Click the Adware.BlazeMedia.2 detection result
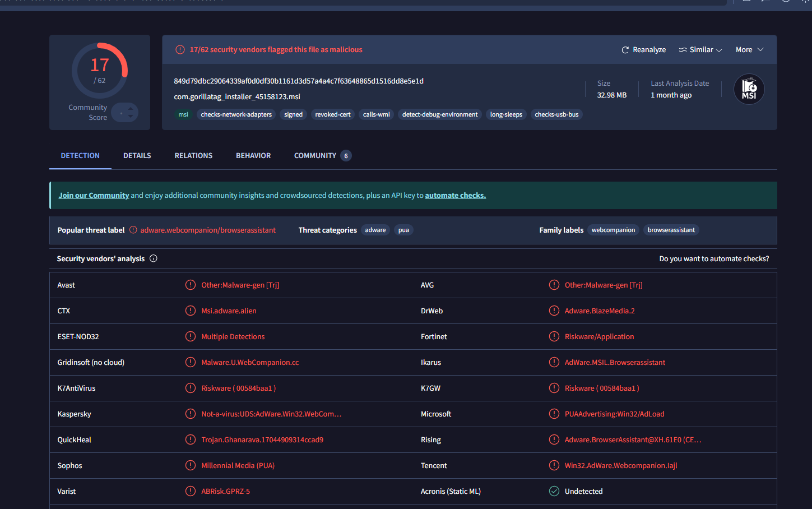Image resolution: width=812 pixels, height=509 pixels. (x=600, y=311)
